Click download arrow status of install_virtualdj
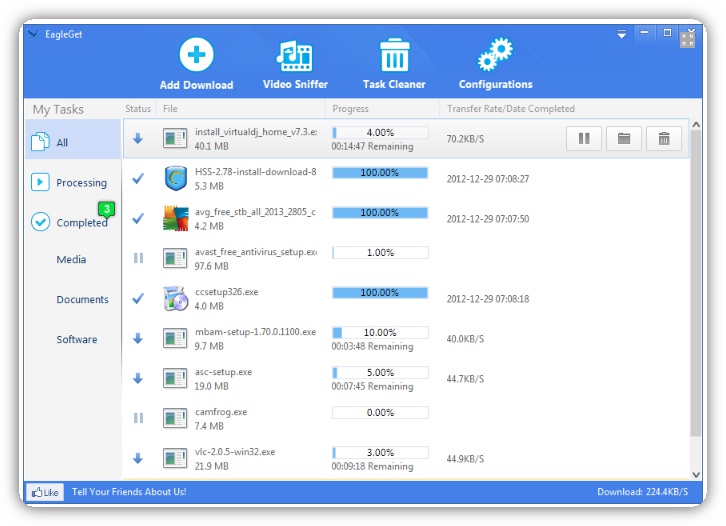Screen dimensions: 726x526 tap(138, 138)
